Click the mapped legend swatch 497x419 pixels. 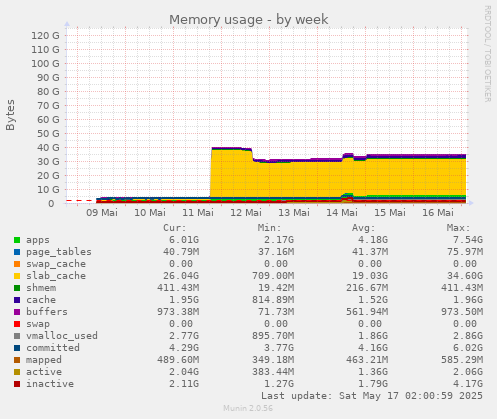point(17,360)
